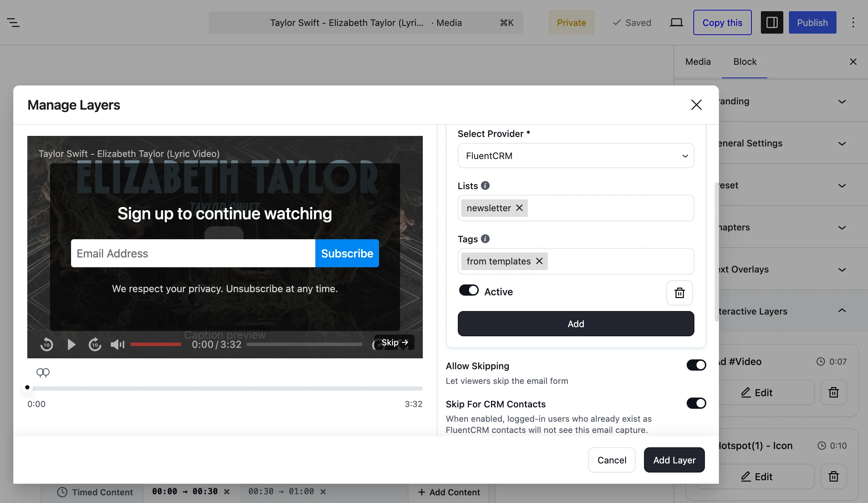Close the right settings sidebar
Image resolution: width=868 pixels, height=503 pixels.
point(853,62)
